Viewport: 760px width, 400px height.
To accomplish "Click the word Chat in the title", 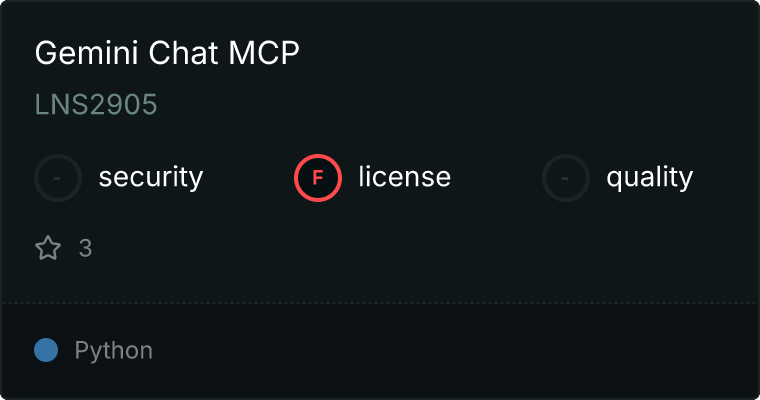I will click(183, 52).
